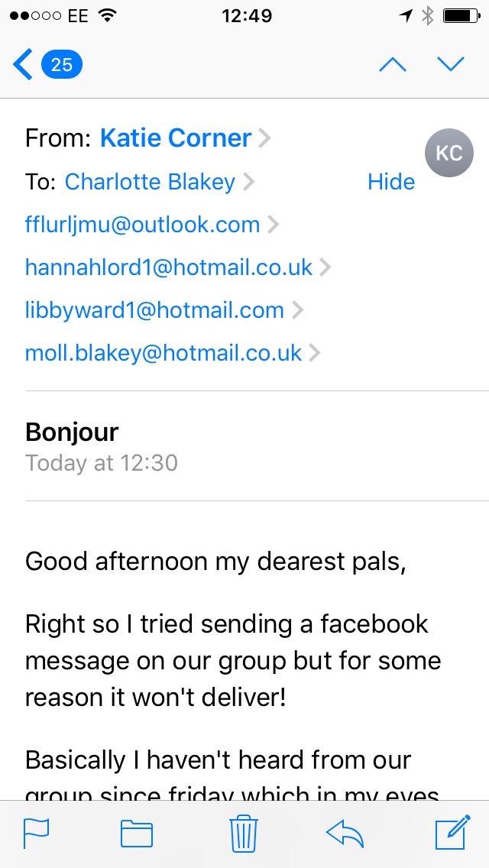Screen dimensions: 489x868
Task: Open sender Katie Corner details
Action: 176,138
